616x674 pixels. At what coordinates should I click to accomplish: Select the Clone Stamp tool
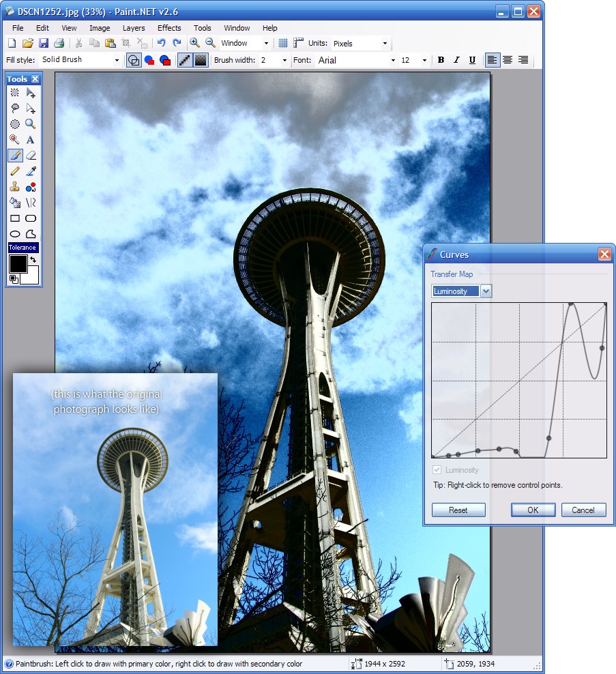[14, 186]
